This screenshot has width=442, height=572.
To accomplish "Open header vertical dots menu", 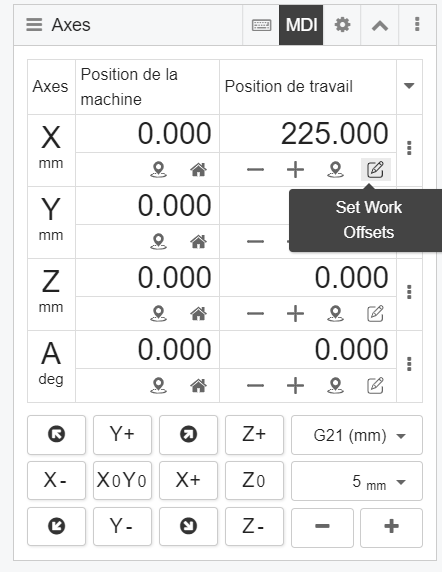I will coord(417,25).
